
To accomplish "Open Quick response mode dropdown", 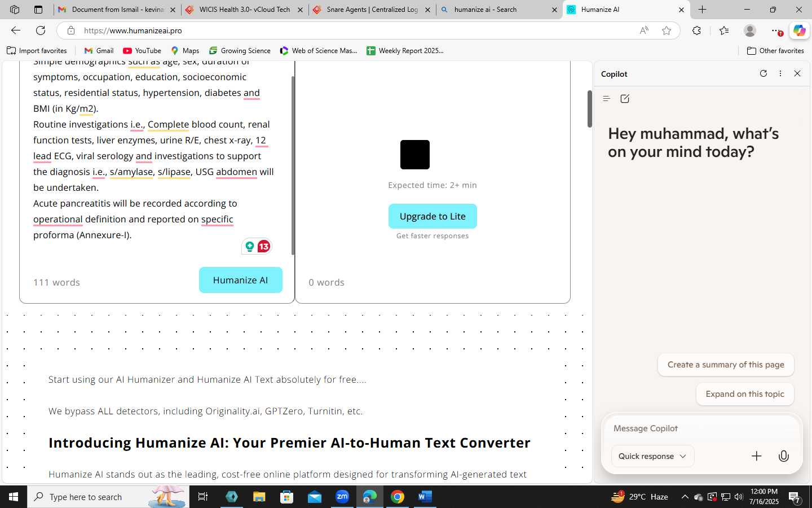I will tap(652, 456).
